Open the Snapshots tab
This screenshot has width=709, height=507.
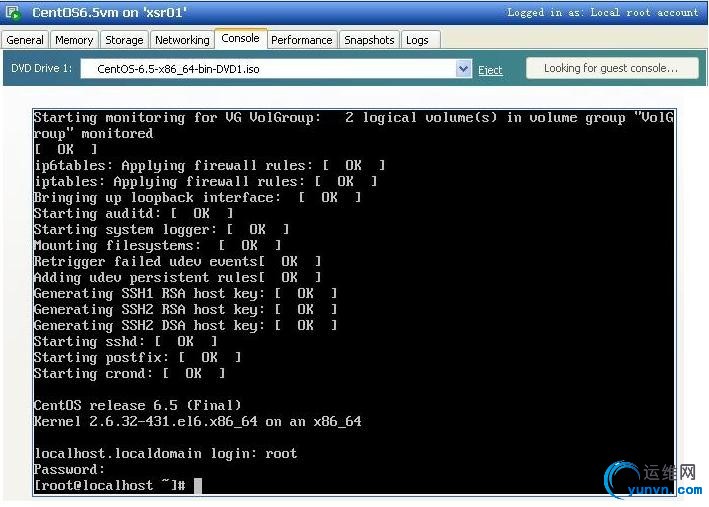pyautogui.click(x=369, y=40)
